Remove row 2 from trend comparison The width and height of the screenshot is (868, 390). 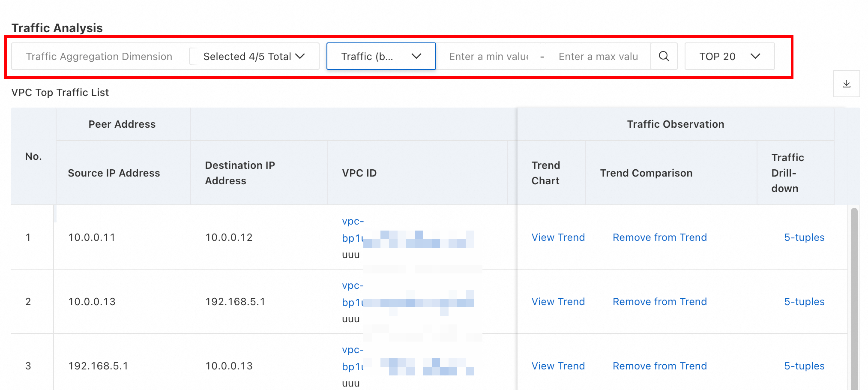[659, 302]
